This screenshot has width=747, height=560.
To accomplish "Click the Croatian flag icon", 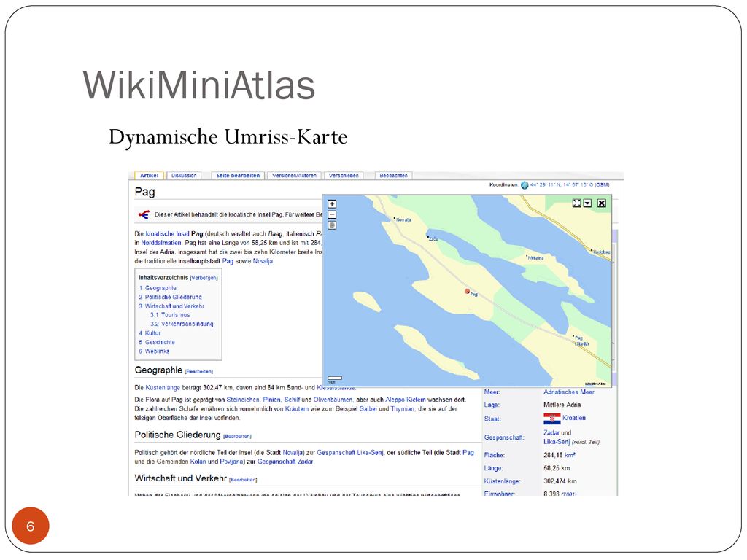I will tap(551, 419).
